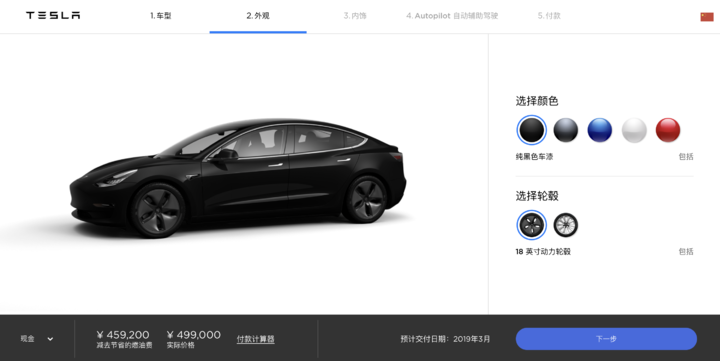Select the solid black paint swatch
The image size is (720, 361).
coord(532,130)
